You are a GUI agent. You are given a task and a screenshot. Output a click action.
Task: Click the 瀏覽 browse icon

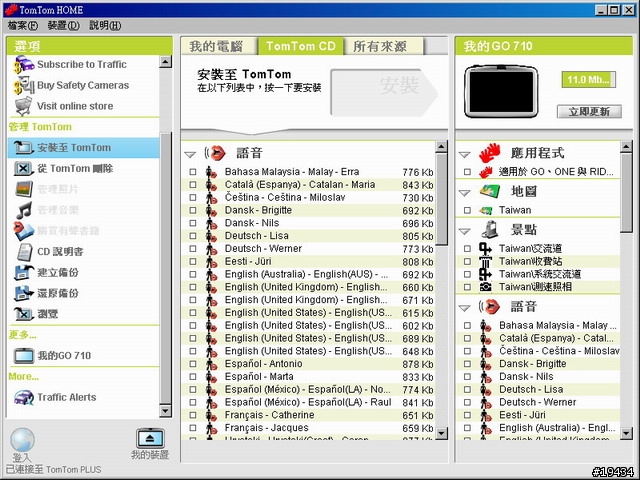click(24, 314)
